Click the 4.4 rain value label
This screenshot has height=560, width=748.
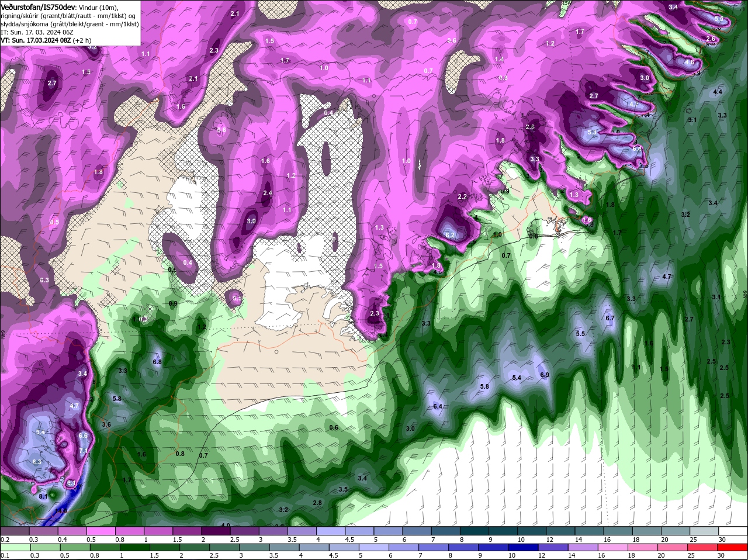point(718,92)
